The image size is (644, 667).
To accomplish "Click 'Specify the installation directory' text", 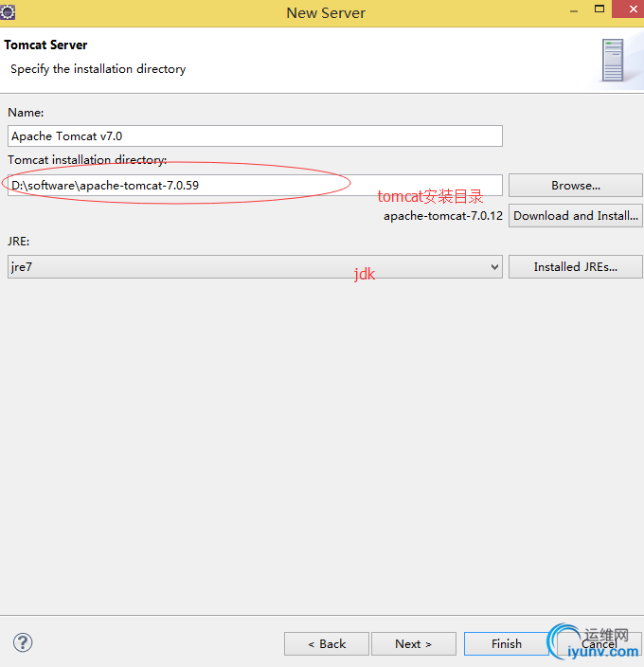I will pyautogui.click(x=98, y=69).
